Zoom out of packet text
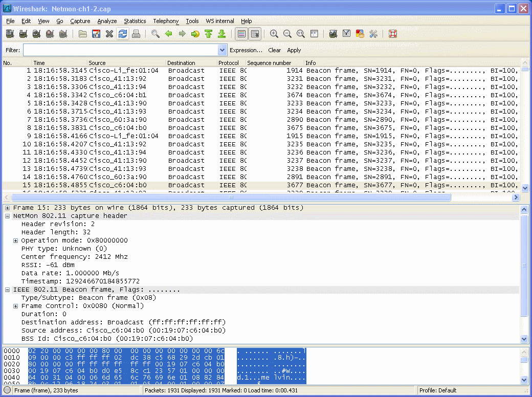This screenshot has height=397, width=532. (287, 34)
